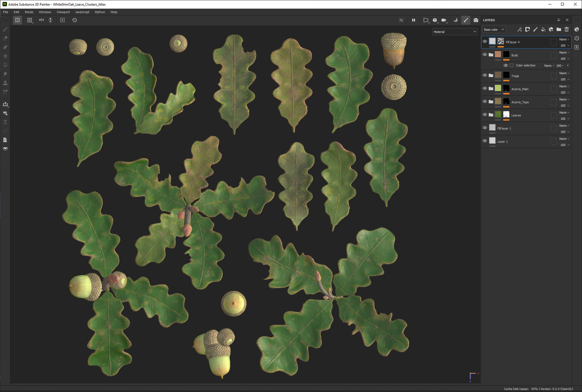Open the camera screenshot icon in toolbar
The width and height of the screenshot is (582, 392).
(x=476, y=20)
